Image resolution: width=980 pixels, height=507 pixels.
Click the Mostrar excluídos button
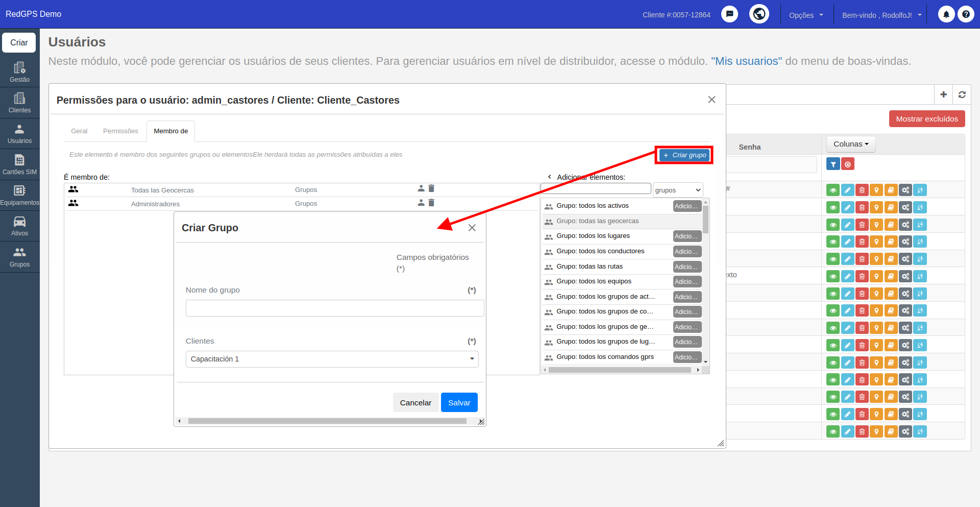927,118
